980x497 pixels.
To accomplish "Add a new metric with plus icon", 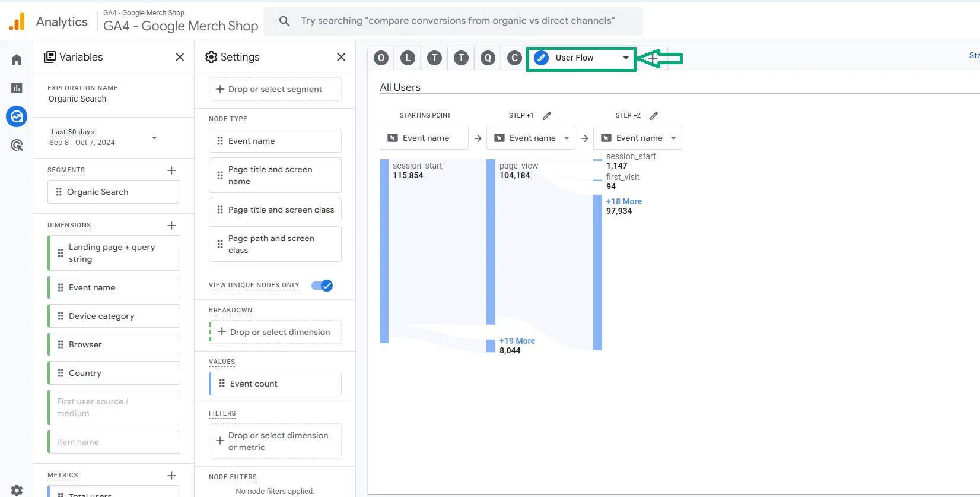I will 171,476.
